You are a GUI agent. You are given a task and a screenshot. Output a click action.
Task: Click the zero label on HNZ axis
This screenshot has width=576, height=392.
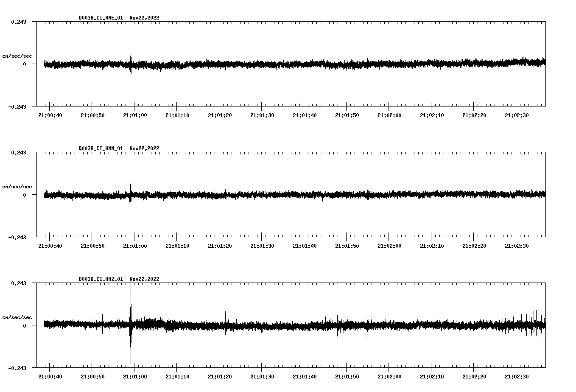[x=25, y=325]
